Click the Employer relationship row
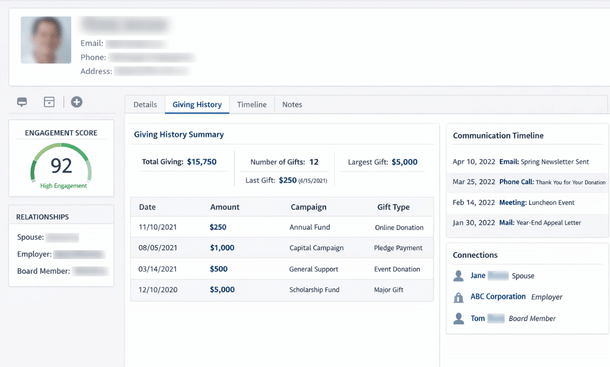Viewport: 610px width, 367px height. click(x=61, y=254)
